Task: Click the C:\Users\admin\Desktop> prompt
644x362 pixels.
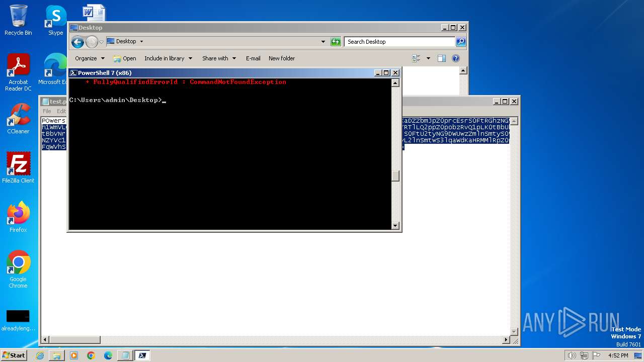Action: click(116, 100)
